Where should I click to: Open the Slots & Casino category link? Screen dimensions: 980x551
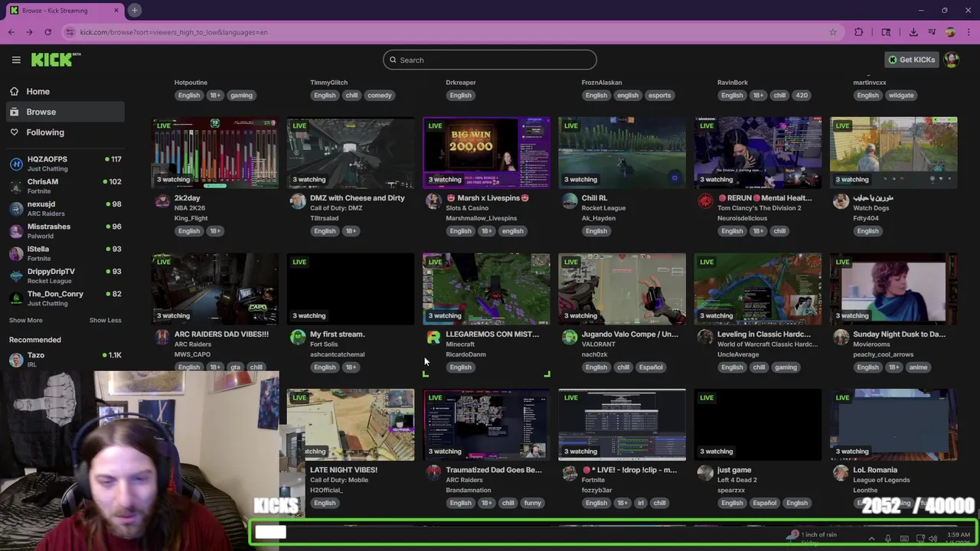[467, 208]
